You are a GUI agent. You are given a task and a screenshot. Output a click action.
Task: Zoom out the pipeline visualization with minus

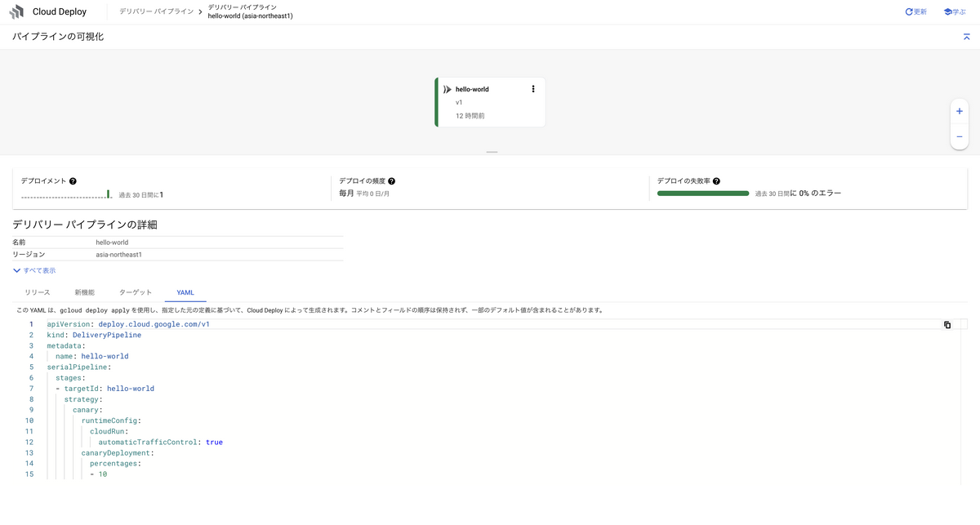[x=960, y=136]
